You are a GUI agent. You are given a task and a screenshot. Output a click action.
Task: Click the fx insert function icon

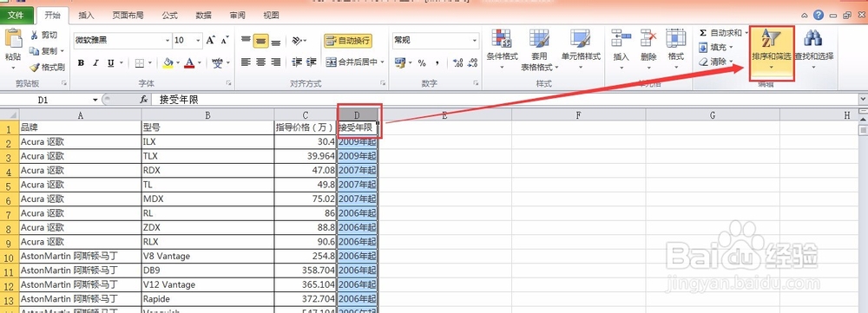pos(144,100)
